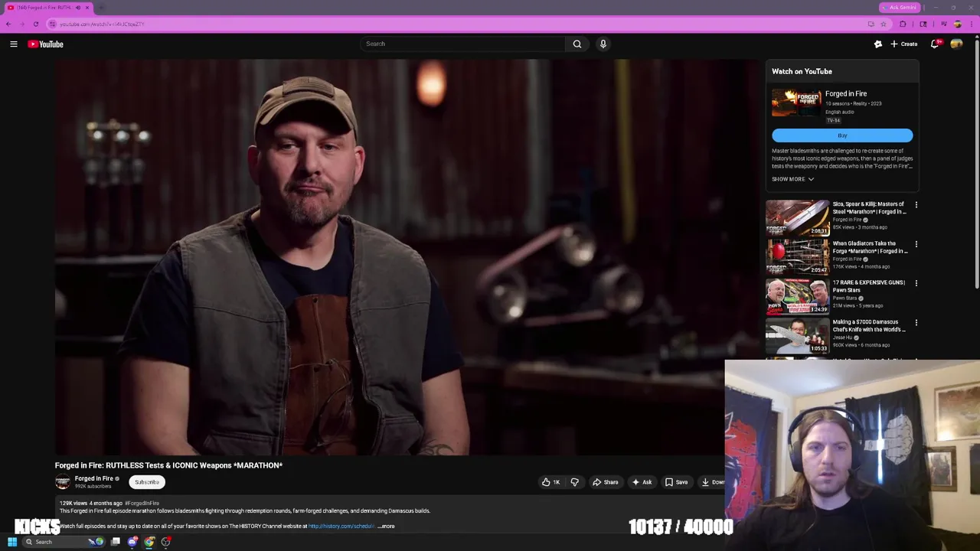980x551 pixels.
Task: Click the #ForgedInFire hashtag
Action: pos(142,504)
